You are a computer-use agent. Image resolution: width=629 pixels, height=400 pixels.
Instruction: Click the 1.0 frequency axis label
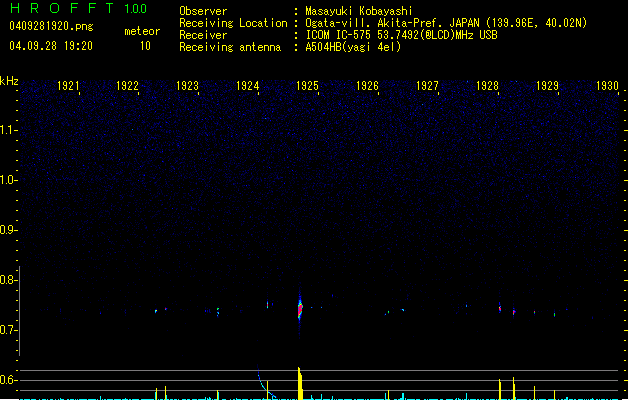pos(8,180)
